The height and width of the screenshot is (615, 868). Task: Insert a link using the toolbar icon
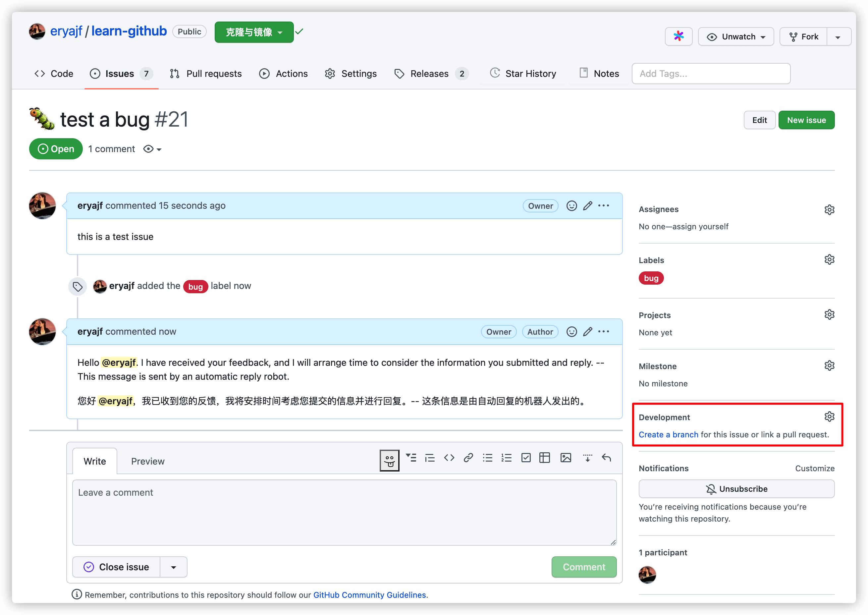click(468, 458)
